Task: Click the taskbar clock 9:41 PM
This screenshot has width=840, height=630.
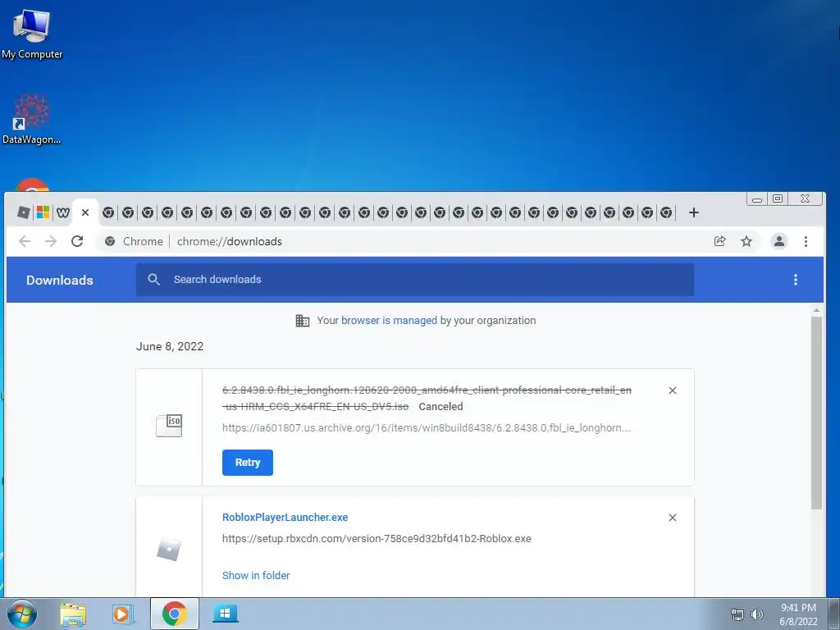Action: [798, 614]
